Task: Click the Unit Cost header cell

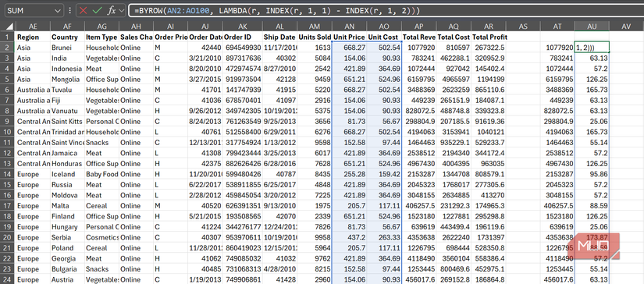Action: 384,37
